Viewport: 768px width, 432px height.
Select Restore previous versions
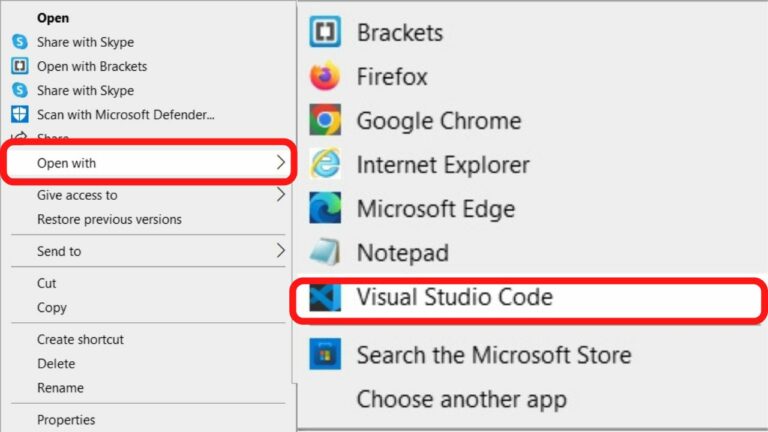[109, 219]
